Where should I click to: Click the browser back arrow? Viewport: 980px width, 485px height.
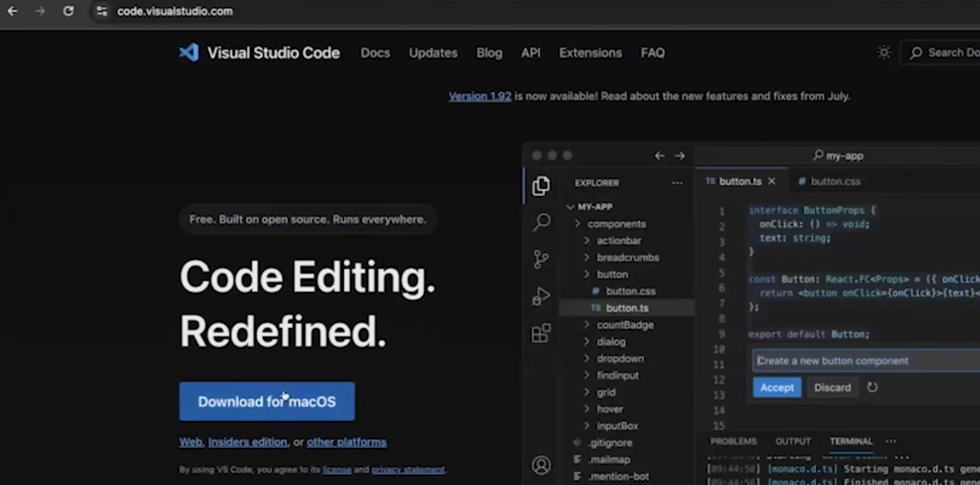pos(12,11)
